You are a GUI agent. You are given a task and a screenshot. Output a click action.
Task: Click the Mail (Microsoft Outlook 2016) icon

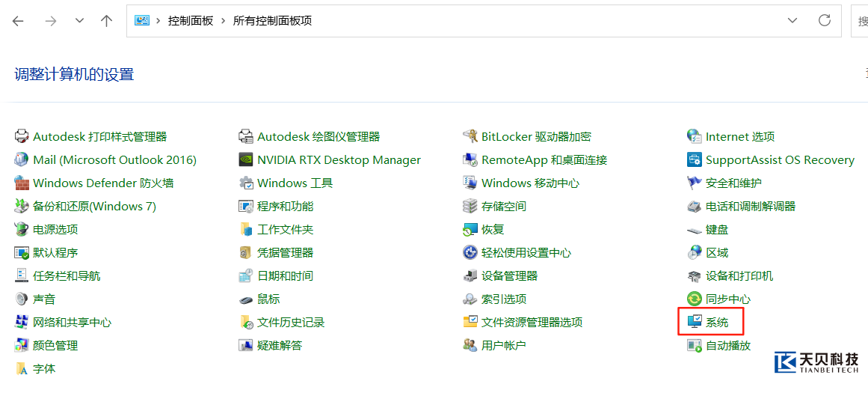pos(21,159)
